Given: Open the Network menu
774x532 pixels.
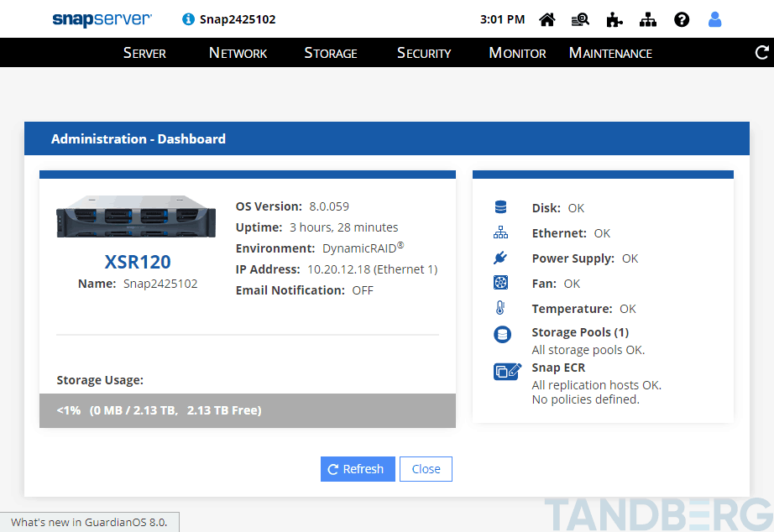Looking at the screenshot, I should coord(238,53).
